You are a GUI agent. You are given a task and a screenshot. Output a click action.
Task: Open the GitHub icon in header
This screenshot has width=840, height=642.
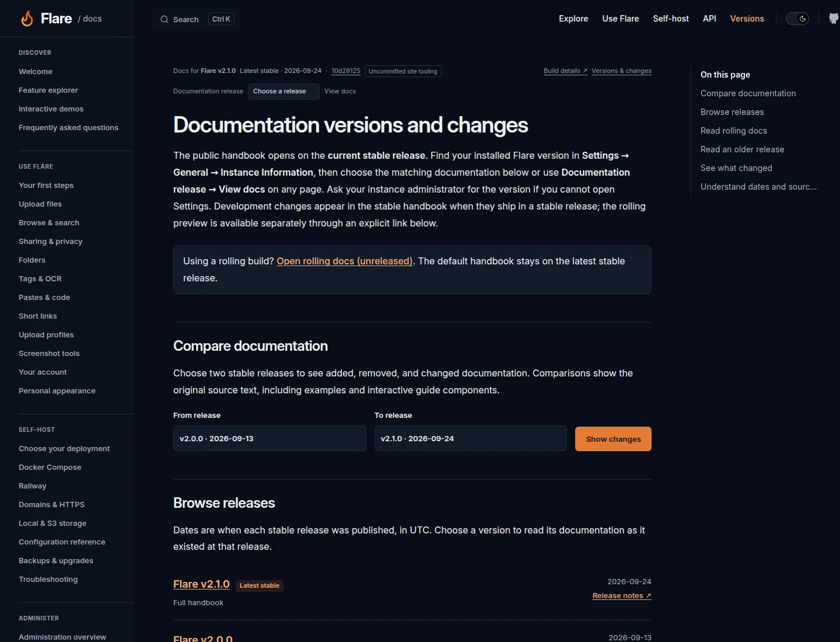point(834,19)
